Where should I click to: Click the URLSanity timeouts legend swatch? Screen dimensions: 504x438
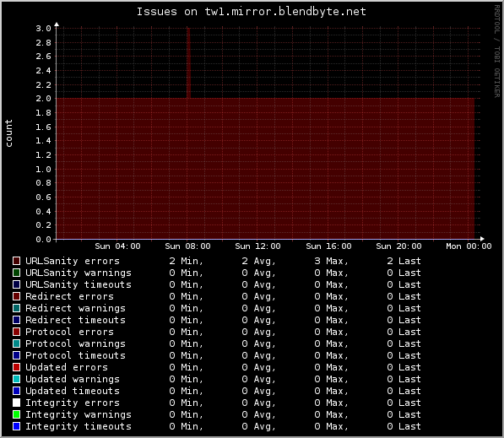coord(16,284)
